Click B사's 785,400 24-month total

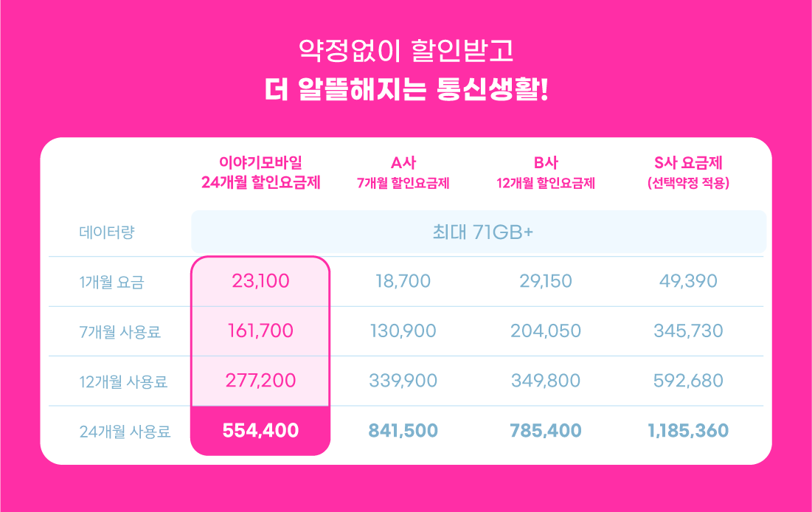point(546,431)
